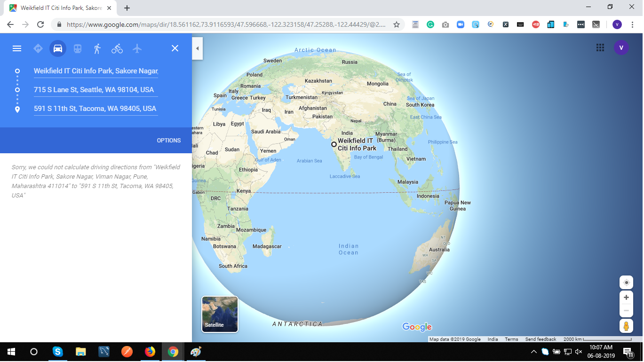The image size is (644, 362).
Task: Open the Google apps grid
Action: [x=600, y=47]
